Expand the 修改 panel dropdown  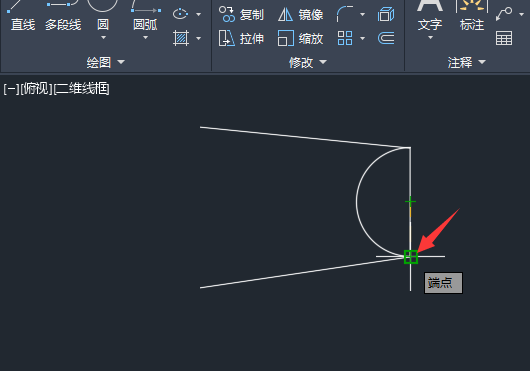tap(308, 62)
